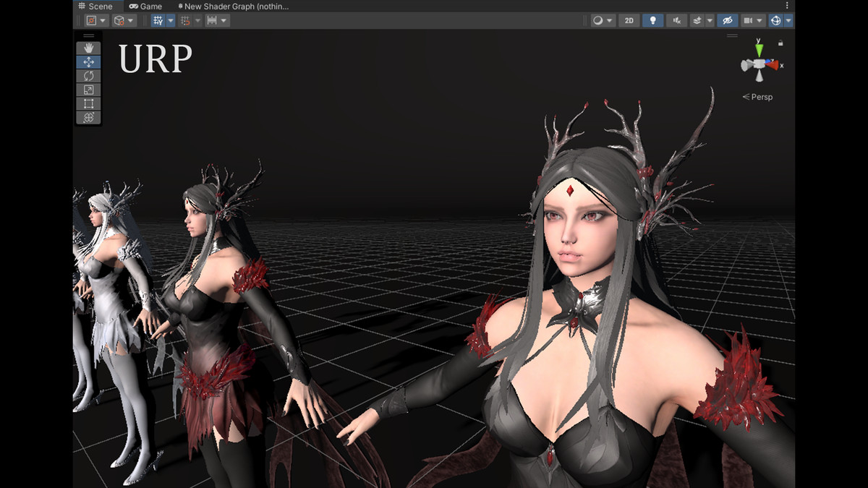Toggle 2D view mode
The height and width of the screenshot is (488, 868).
click(x=629, y=20)
